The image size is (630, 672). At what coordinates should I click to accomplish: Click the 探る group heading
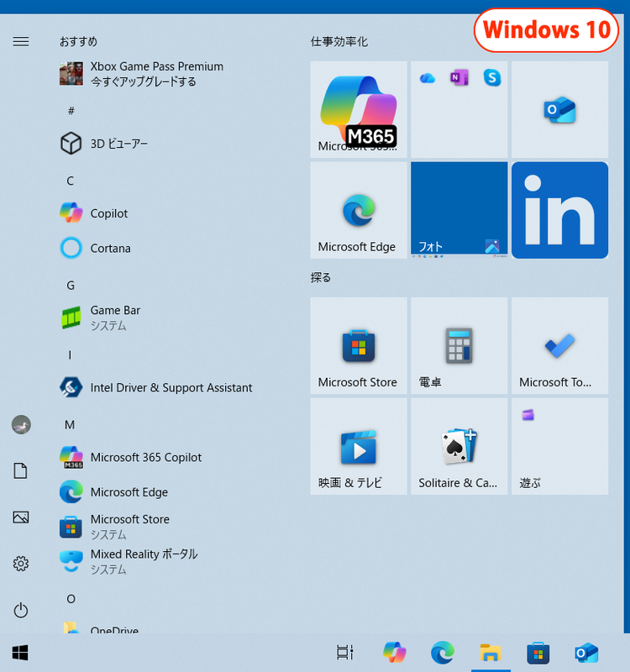(321, 278)
